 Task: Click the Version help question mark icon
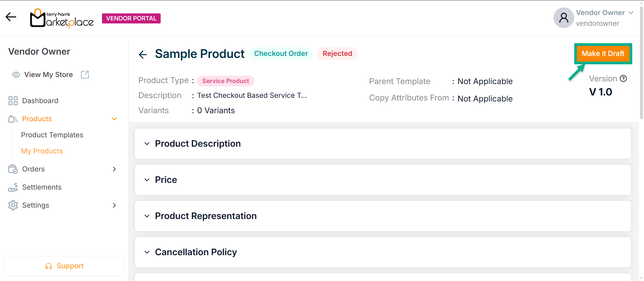pos(623,79)
